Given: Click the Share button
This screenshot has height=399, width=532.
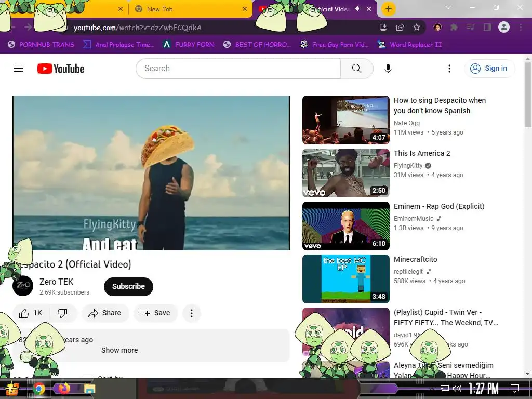Looking at the screenshot, I should click(105, 313).
